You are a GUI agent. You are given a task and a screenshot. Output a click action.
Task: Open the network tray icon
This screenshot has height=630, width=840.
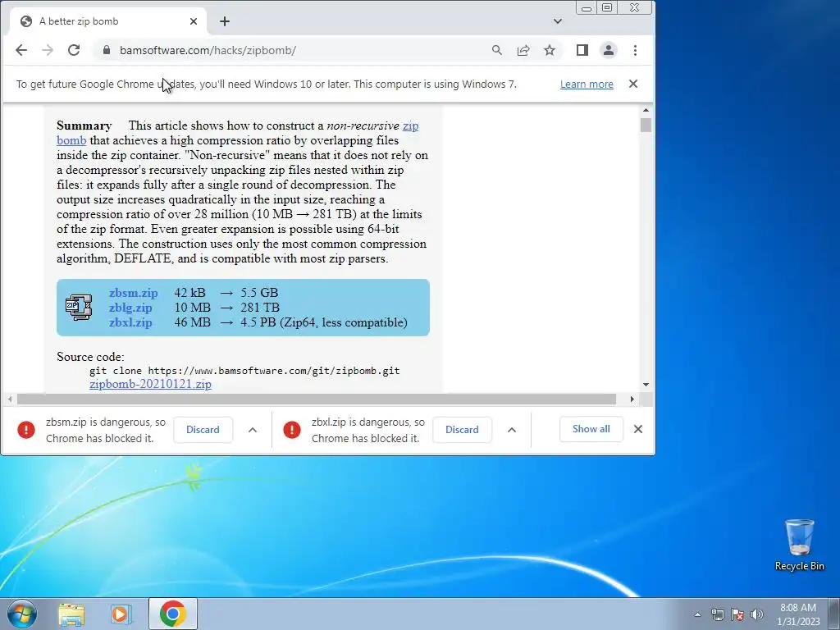pyautogui.click(x=717, y=614)
